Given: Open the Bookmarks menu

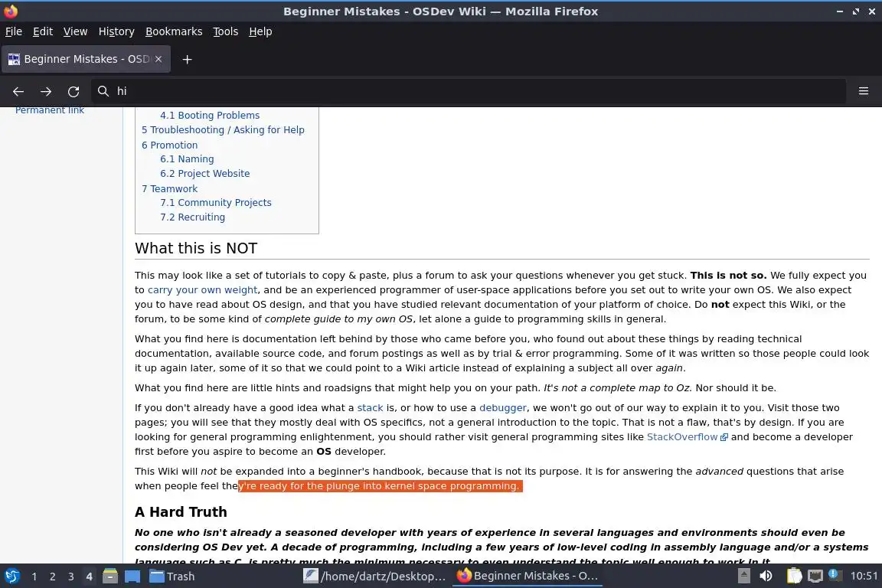Looking at the screenshot, I should click(174, 31).
